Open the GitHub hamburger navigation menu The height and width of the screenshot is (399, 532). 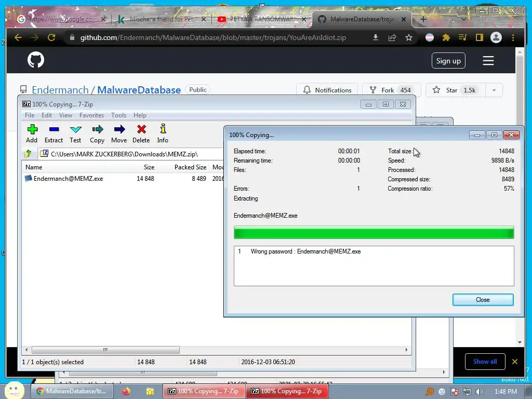488,61
